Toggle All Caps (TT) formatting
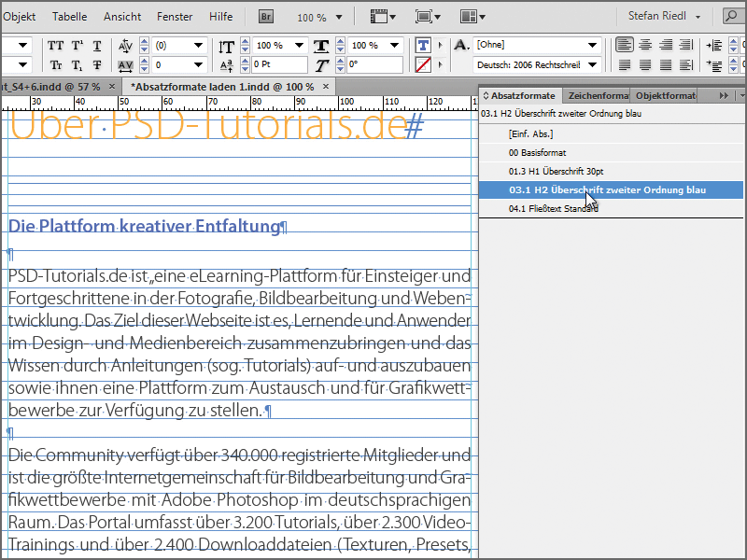This screenshot has height=560, width=747. [56, 46]
